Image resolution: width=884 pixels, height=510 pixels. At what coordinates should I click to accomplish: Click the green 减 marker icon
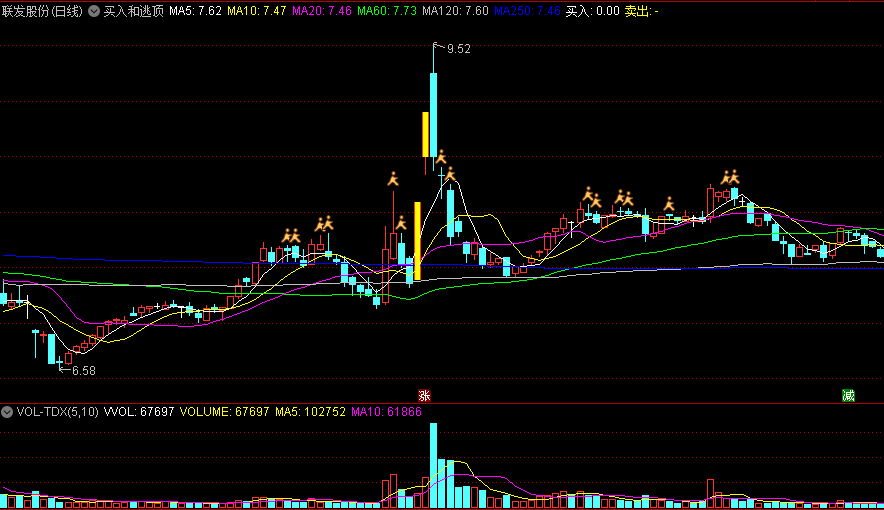point(848,395)
